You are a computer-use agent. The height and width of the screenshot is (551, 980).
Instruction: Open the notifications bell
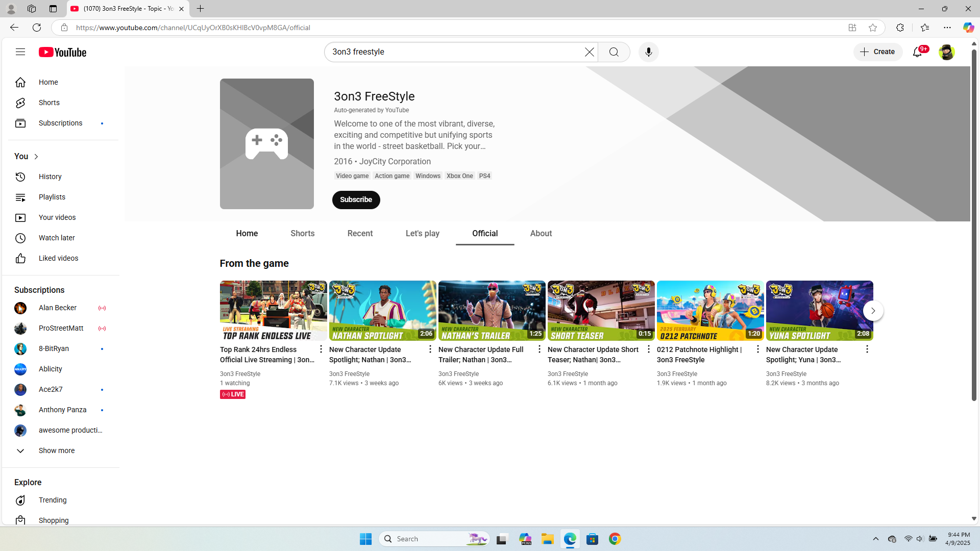[918, 52]
